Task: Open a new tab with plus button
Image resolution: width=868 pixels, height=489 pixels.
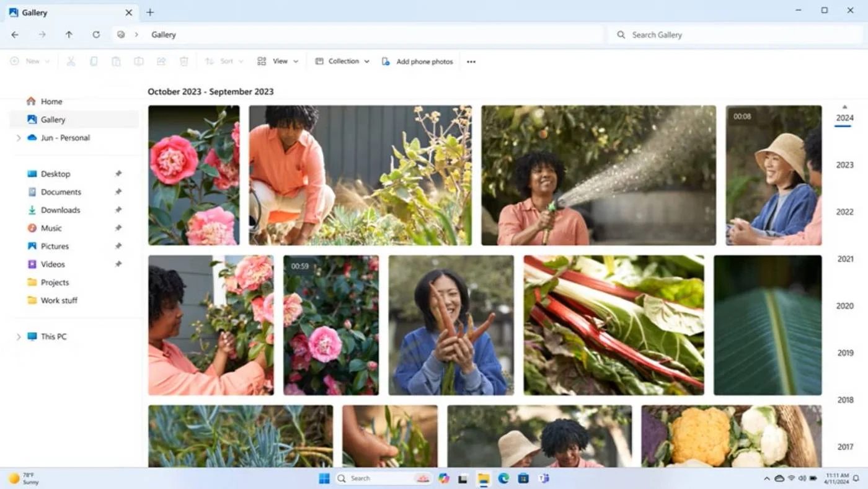Action: tap(150, 12)
